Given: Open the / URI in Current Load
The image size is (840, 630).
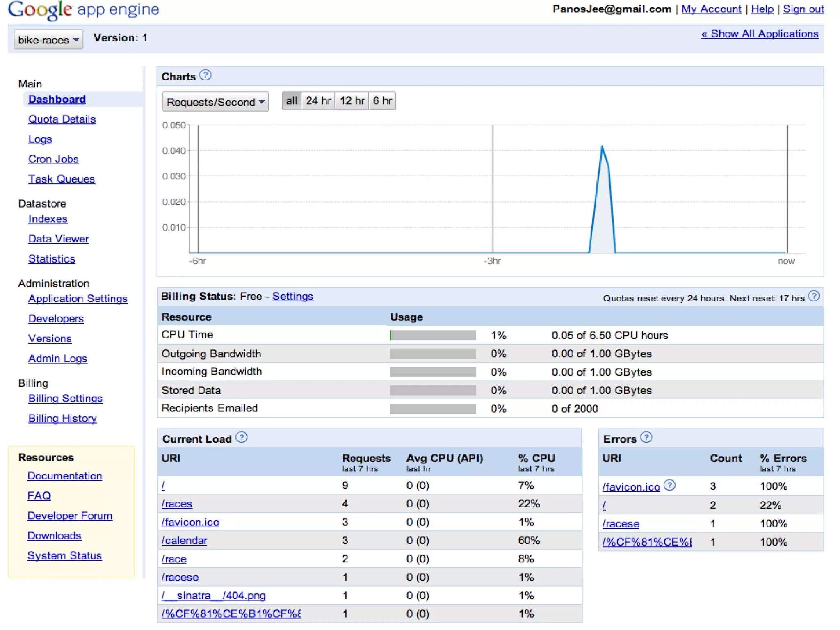Looking at the screenshot, I should tap(163, 486).
